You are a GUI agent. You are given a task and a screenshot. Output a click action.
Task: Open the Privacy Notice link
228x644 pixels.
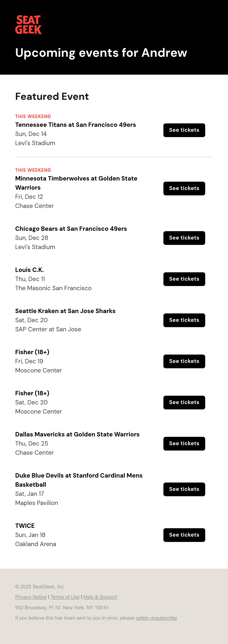pyautogui.click(x=31, y=597)
